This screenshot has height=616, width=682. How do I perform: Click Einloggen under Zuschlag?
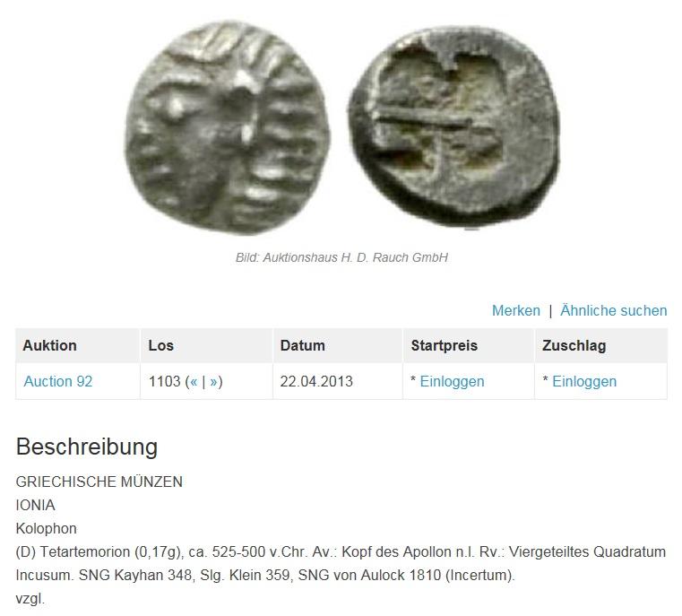click(584, 381)
